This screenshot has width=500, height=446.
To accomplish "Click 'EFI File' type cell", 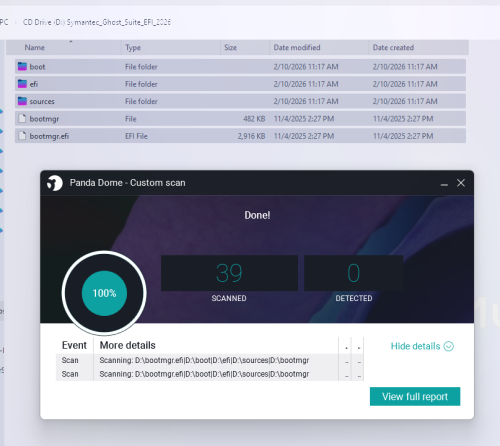I will pyautogui.click(x=136, y=136).
